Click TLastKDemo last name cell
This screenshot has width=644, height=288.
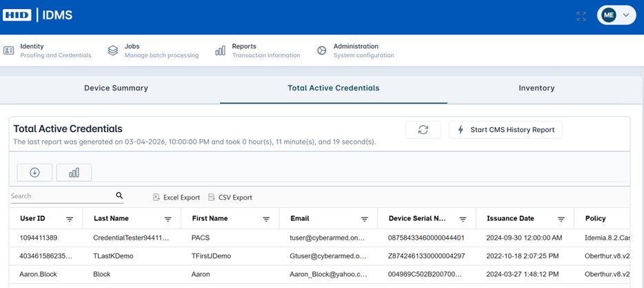(113, 256)
